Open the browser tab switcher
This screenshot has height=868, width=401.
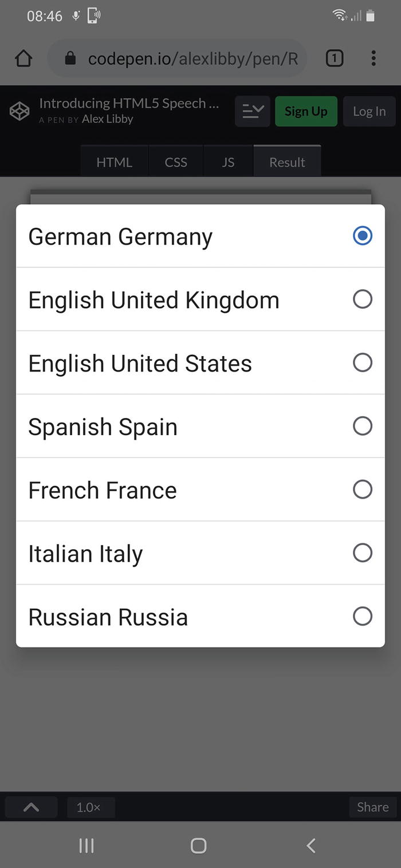pos(335,58)
